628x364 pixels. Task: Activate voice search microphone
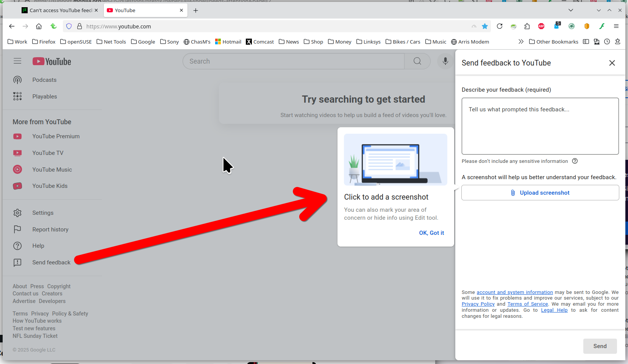pyautogui.click(x=445, y=61)
